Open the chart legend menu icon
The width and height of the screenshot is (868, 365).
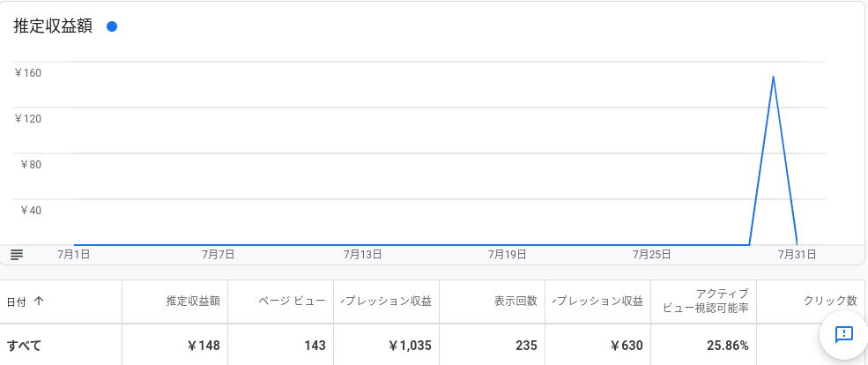pyautogui.click(x=17, y=255)
